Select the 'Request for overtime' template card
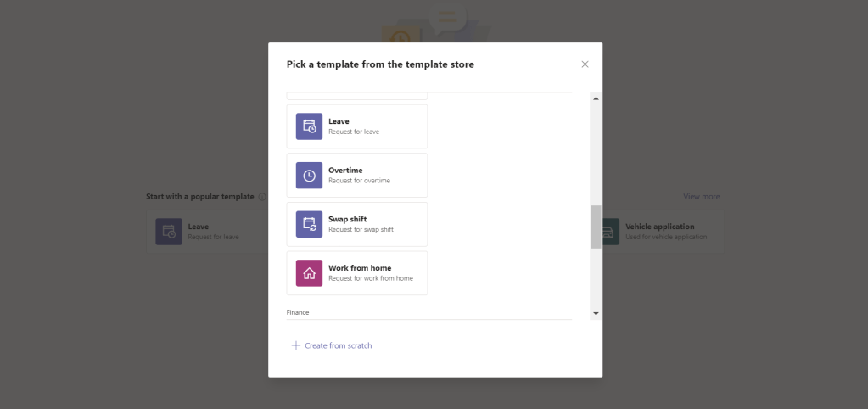 point(357,176)
